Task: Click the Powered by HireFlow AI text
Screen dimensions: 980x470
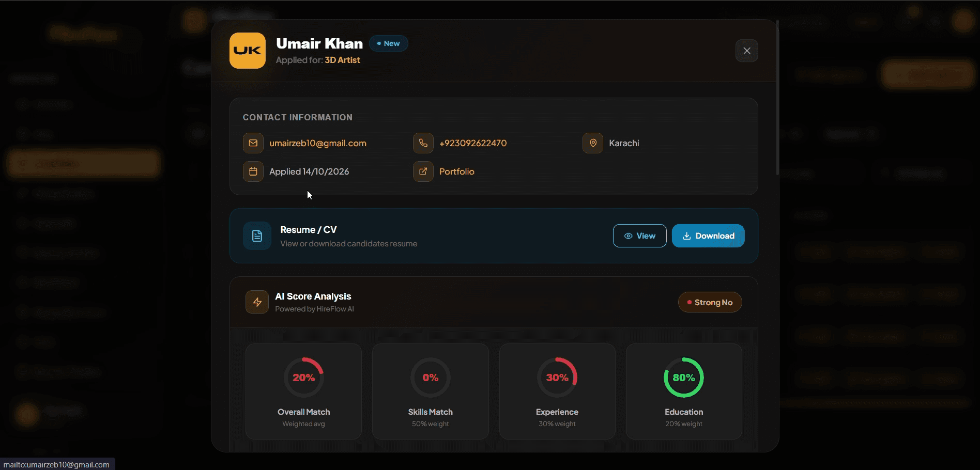Action: (x=314, y=309)
